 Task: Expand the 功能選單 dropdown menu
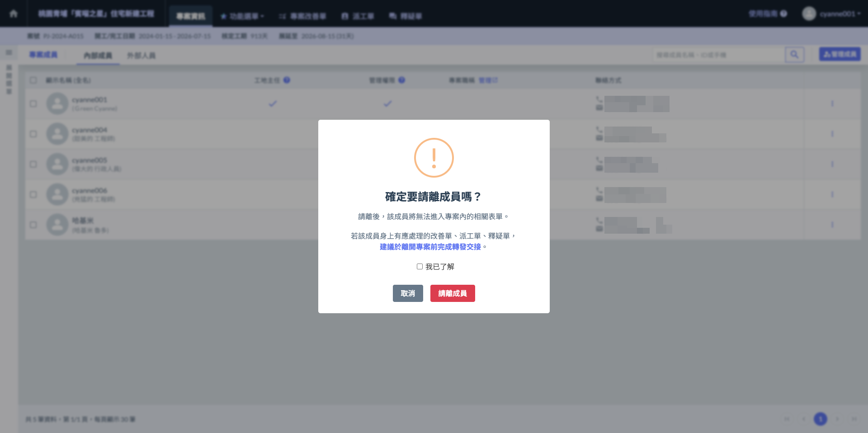point(242,16)
